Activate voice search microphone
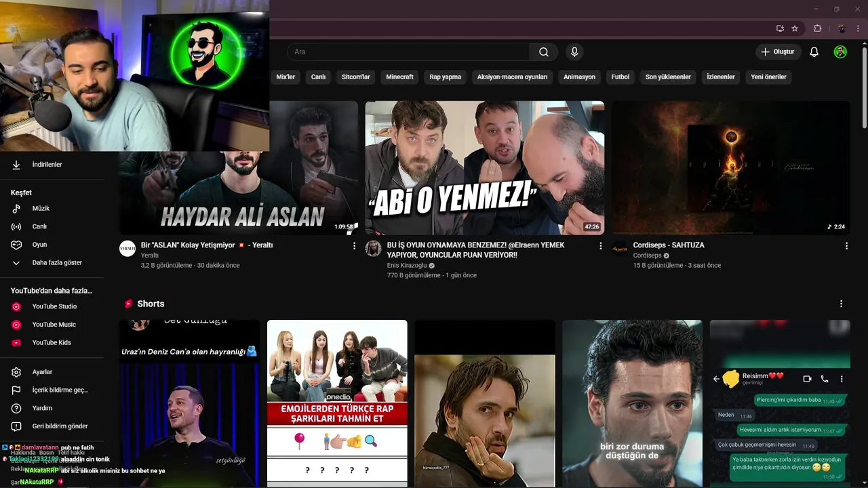868x488 pixels. [574, 52]
